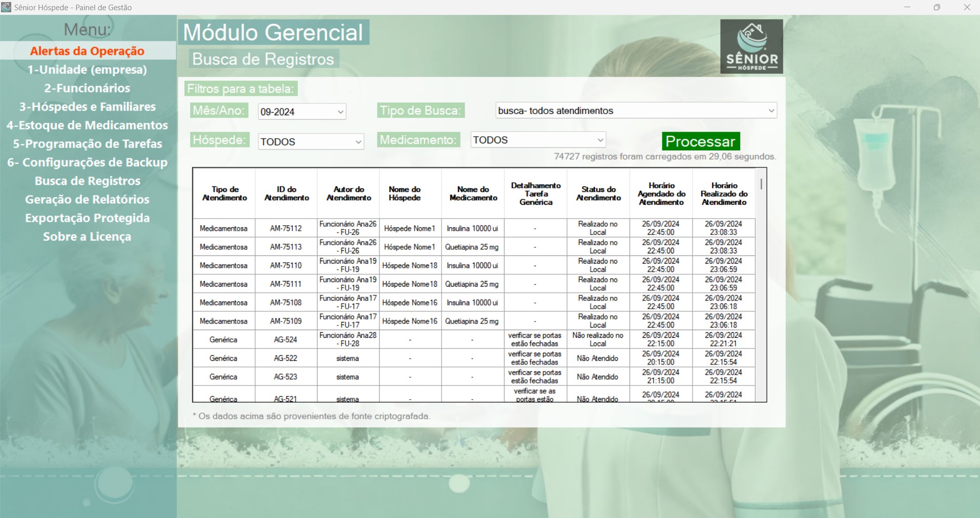Open 5-Programação de Tarefas
Image resolution: width=980 pixels, height=518 pixels.
(87, 144)
